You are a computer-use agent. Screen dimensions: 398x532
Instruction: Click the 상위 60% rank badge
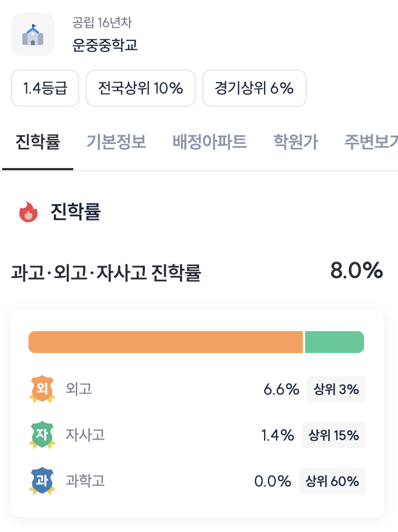click(x=332, y=481)
